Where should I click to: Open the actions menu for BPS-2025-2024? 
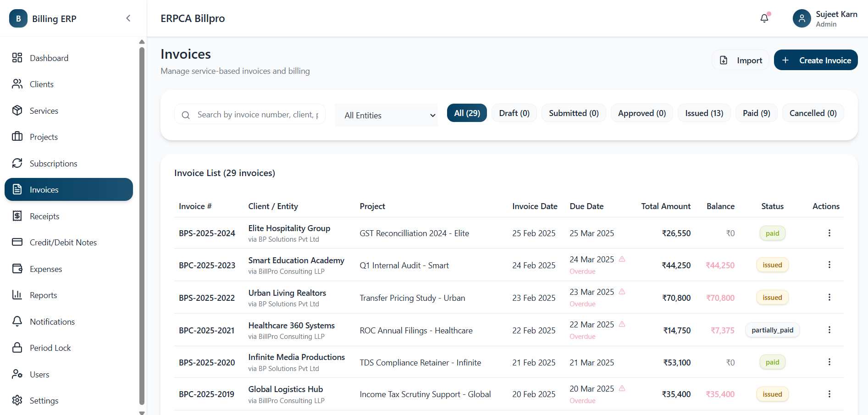829,233
